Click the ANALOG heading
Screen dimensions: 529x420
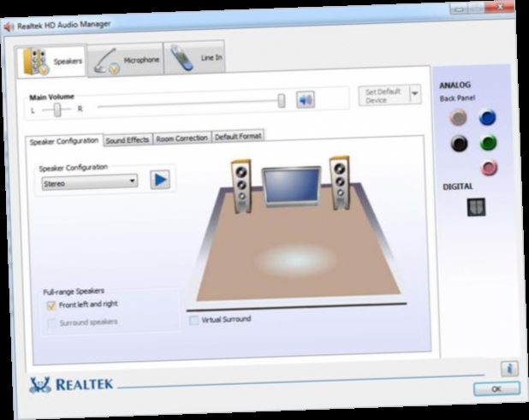point(455,85)
